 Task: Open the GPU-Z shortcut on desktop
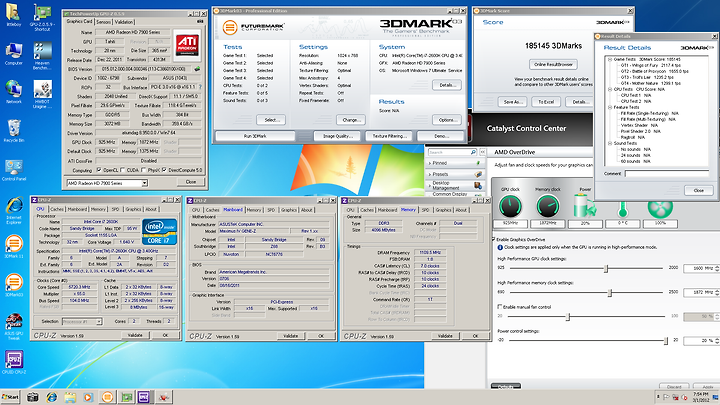click(x=42, y=17)
